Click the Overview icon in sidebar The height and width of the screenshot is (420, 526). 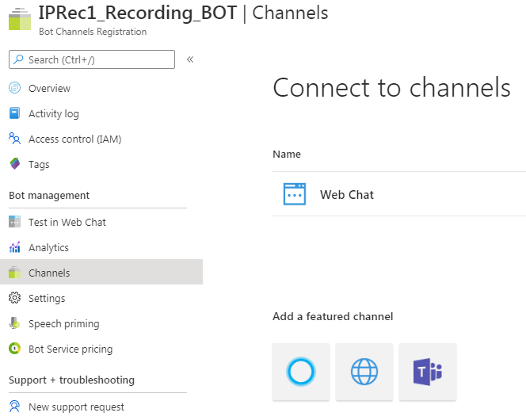pyautogui.click(x=14, y=88)
